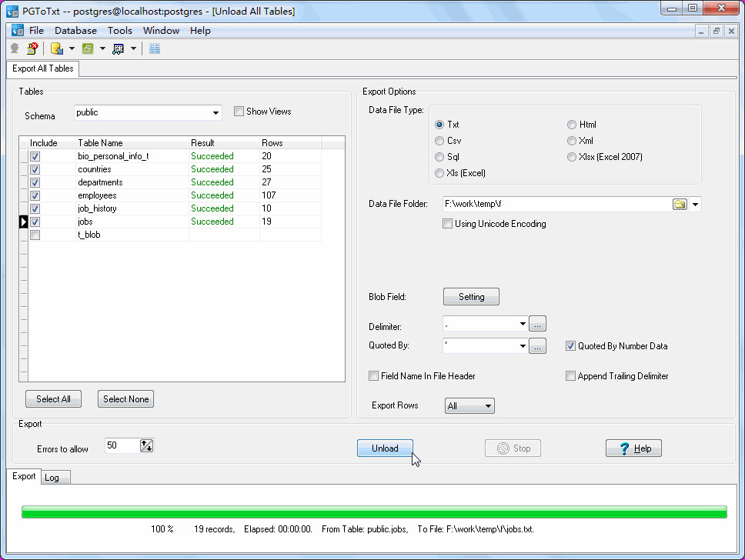Click the folder browse icon for Data File Folder
Viewport: 745px width, 560px height.
(680, 205)
